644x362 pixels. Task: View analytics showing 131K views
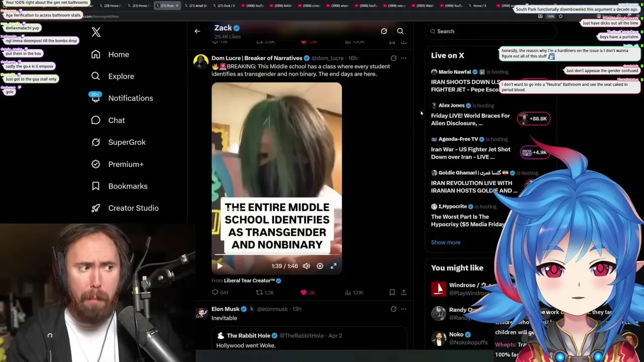(x=353, y=292)
